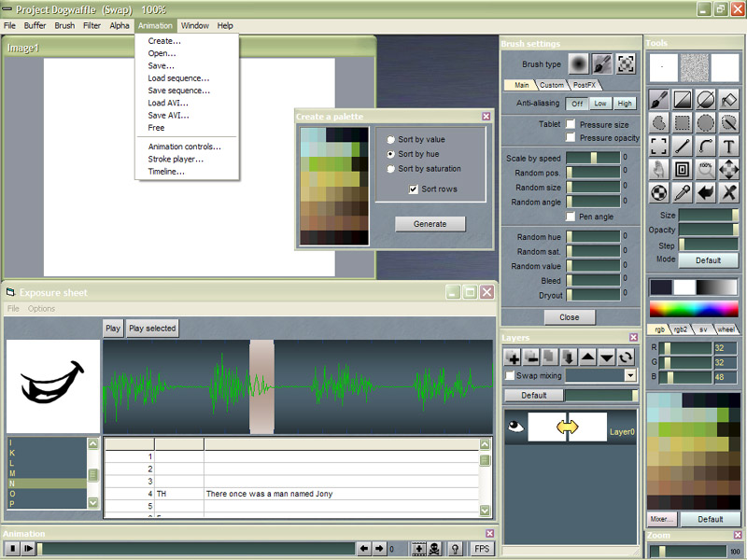Select the Sort by saturation radio button
This screenshot has height=560, width=747.
tap(391, 169)
